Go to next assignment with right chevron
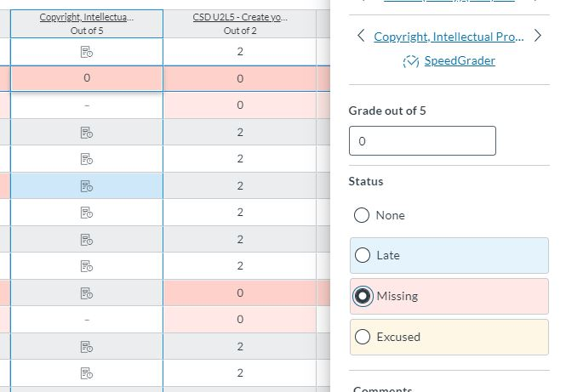This screenshot has width=566, height=392. (x=537, y=37)
